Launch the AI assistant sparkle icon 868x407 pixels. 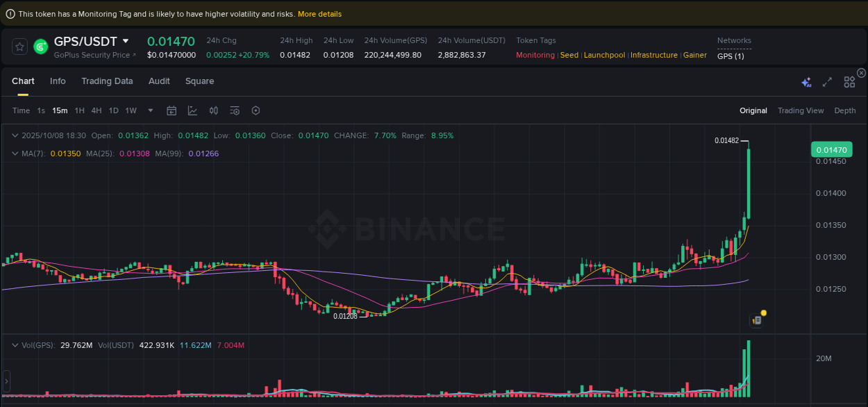806,81
